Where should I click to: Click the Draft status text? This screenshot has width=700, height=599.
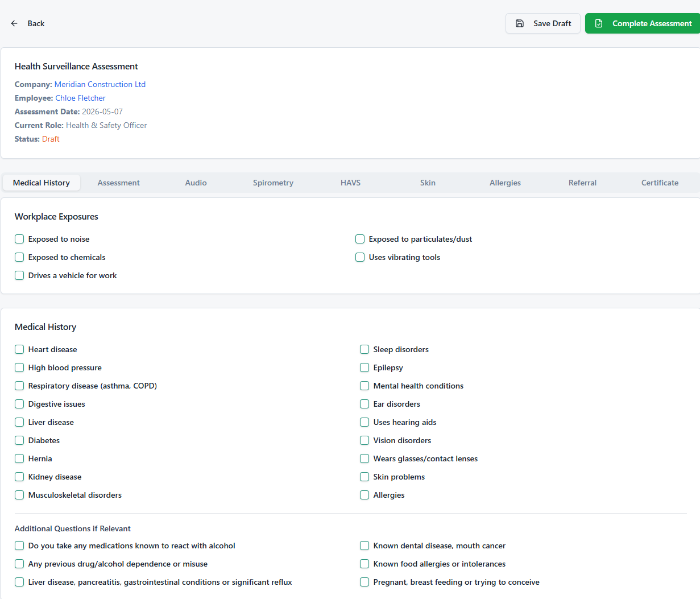pos(51,139)
